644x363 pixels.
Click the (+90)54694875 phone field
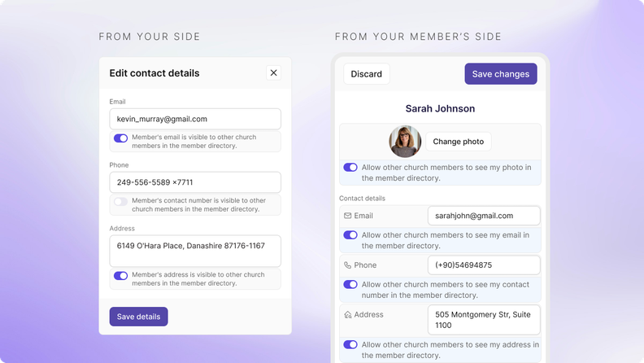[484, 265]
